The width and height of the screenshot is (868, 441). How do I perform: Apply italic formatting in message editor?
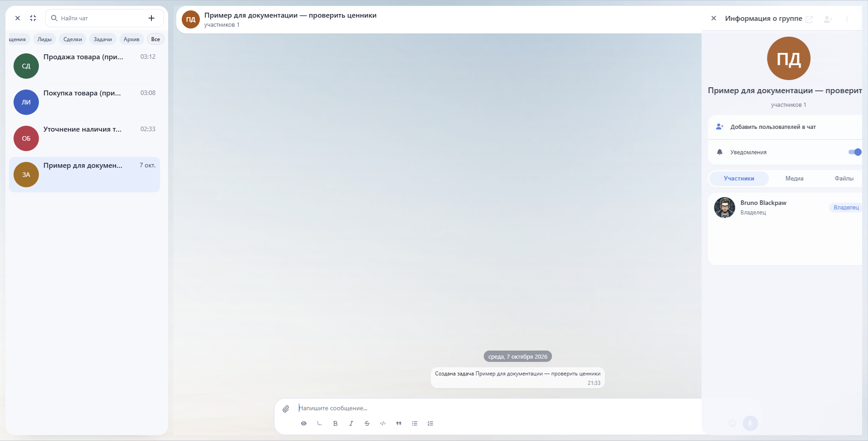pyautogui.click(x=351, y=423)
